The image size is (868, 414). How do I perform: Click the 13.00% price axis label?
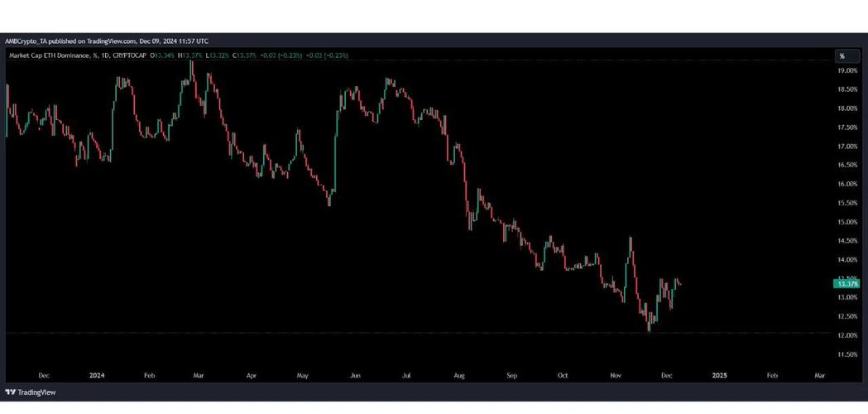point(847,297)
